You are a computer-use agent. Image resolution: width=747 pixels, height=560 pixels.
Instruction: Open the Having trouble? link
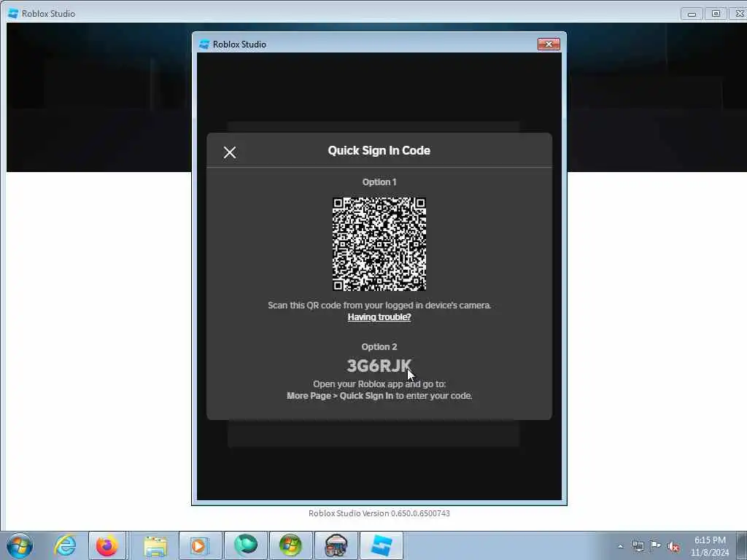click(x=379, y=317)
